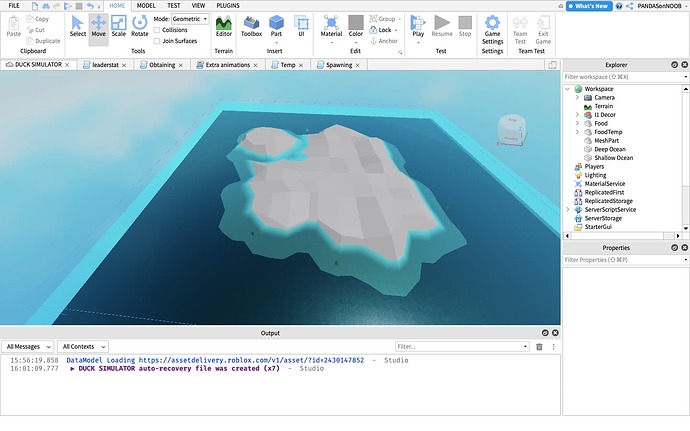This screenshot has width=690, height=431.
Task: Pick the Scale tool
Action: point(118,26)
